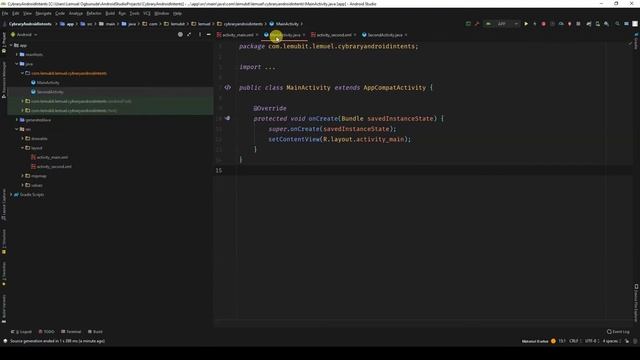Collapse the res folder arrow
Viewport: 640px width, 360px height.
(17, 129)
